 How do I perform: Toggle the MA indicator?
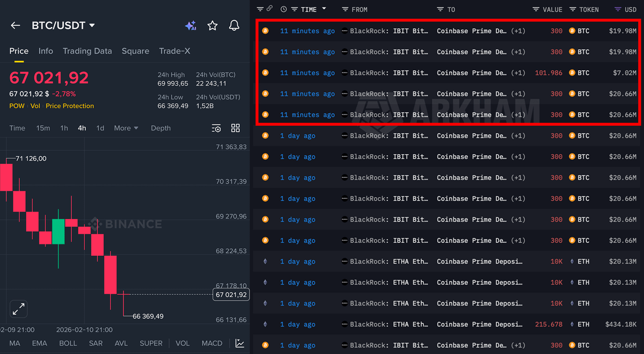(15, 343)
